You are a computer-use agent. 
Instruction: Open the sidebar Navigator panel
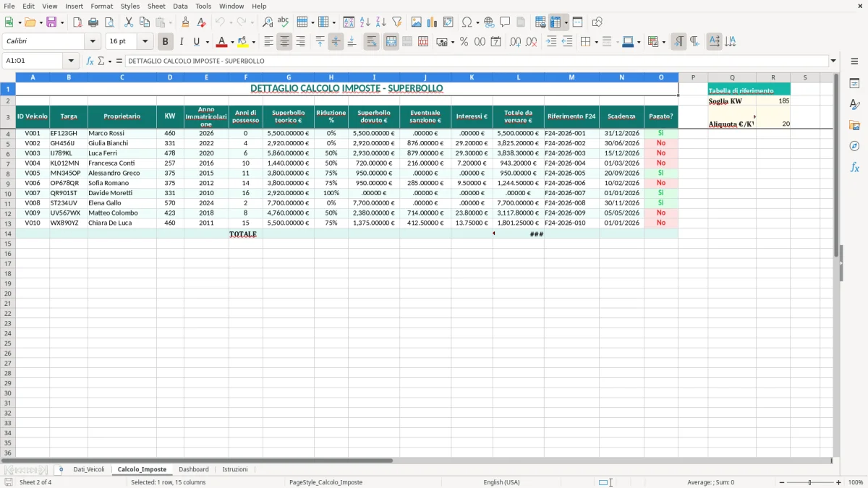coord(854,146)
